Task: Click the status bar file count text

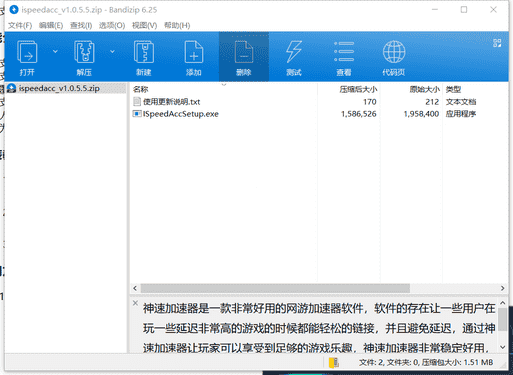Action: click(426, 362)
